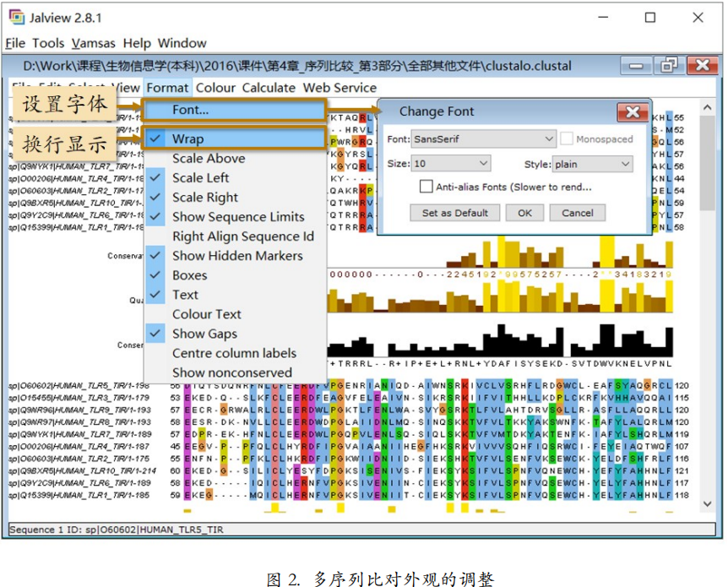
Task: Select sequence Q15399 HUMAN_TLR1_TIR/1-185 in lower block
Action: coord(79,495)
